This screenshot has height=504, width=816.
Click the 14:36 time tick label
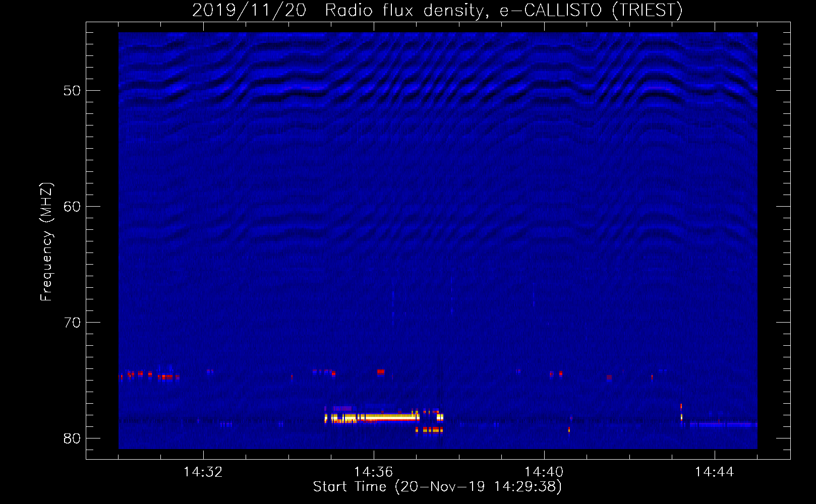373,472
